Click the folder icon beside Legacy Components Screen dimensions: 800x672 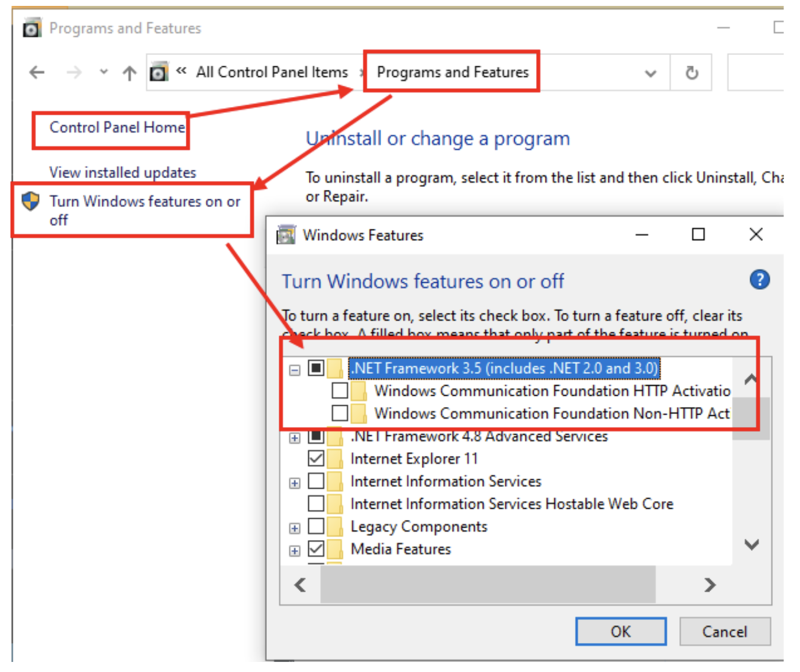click(x=335, y=526)
